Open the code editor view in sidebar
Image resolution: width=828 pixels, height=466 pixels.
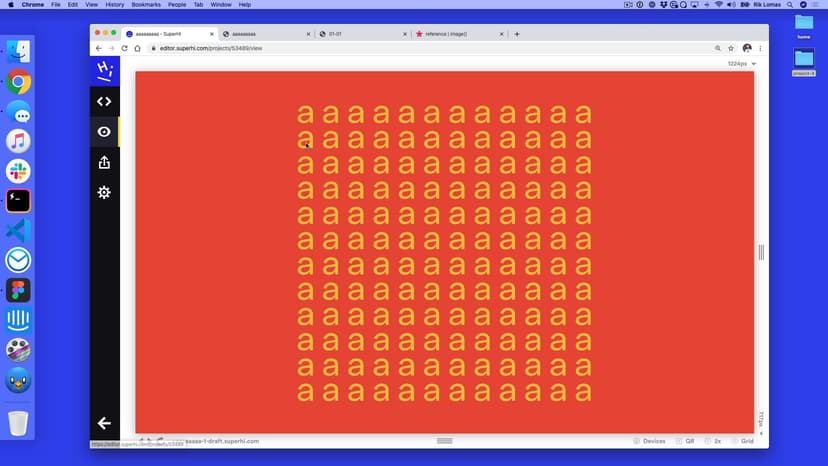coord(104,101)
